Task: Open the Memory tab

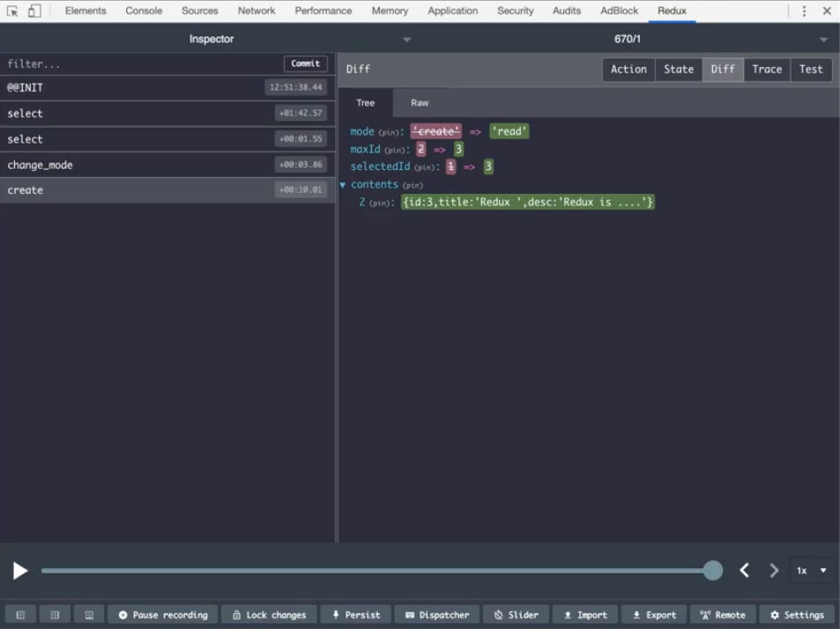Action: pyautogui.click(x=390, y=11)
